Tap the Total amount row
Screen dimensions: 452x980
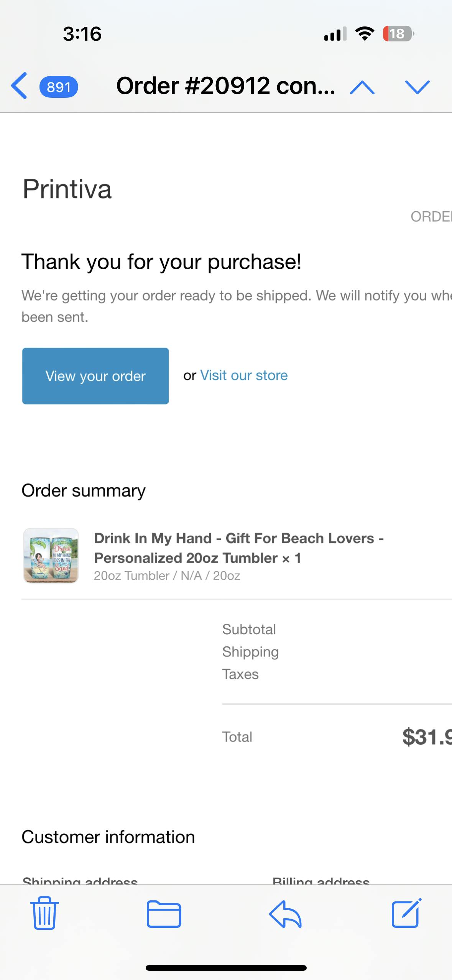337,737
